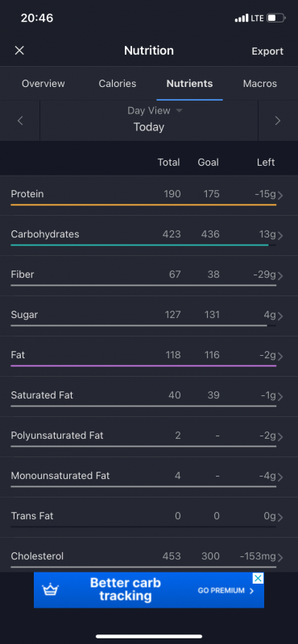The width and height of the screenshot is (298, 644).
Task: Open Carbohydrates details chevron
Action: coord(280,236)
